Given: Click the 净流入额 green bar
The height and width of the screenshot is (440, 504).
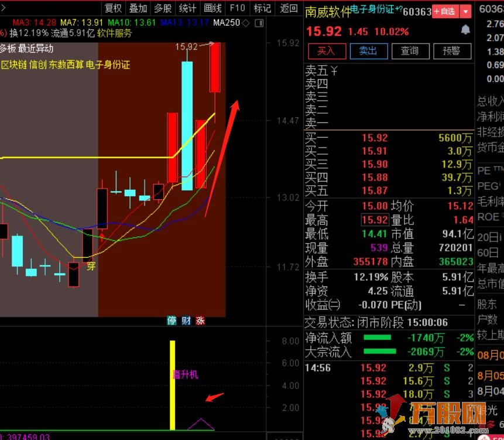Looking at the screenshot, I should 377,337.
